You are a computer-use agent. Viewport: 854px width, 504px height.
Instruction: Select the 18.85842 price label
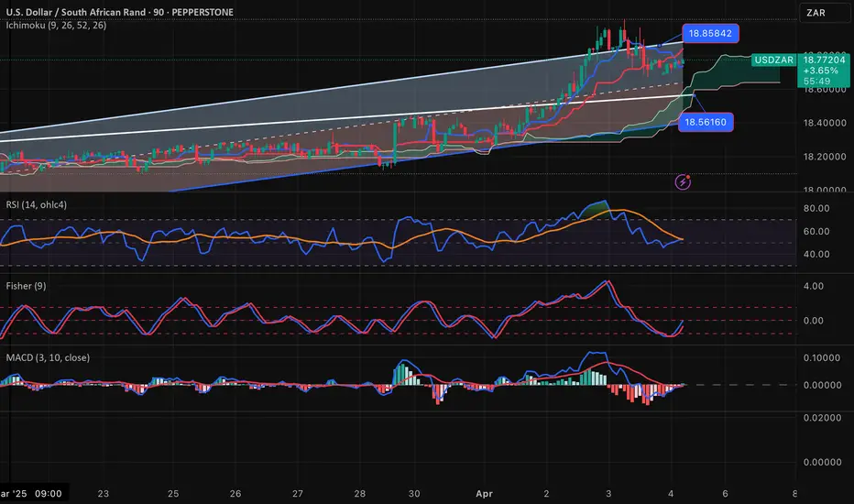point(710,33)
